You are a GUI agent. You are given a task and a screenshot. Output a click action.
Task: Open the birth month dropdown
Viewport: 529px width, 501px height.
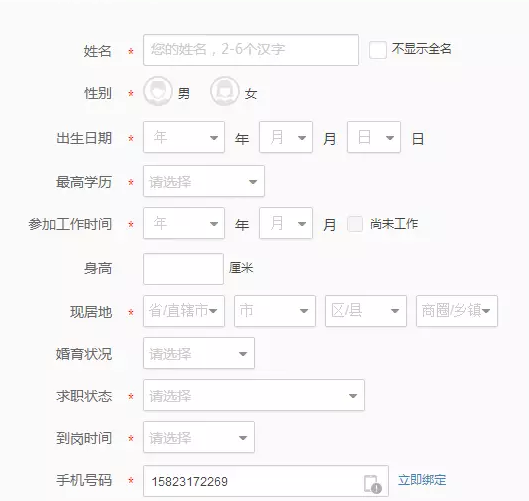(x=286, y=137)
